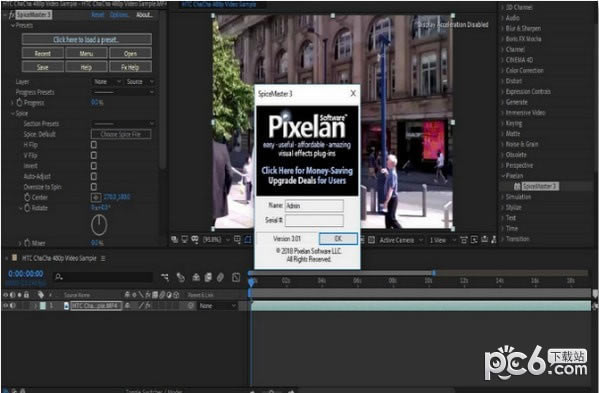Toggle the Progress stopwatch icon
Viewport: 599px width, 393px height.
coord(19,103)
